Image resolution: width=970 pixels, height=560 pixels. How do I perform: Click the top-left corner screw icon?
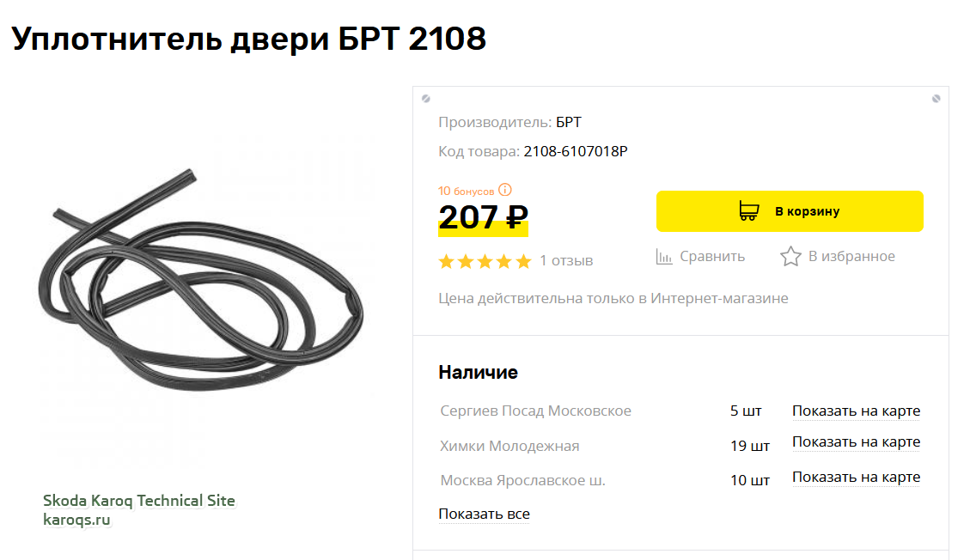click(x=425, y=99)
